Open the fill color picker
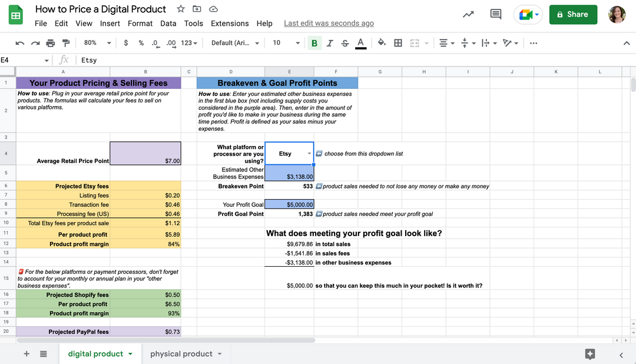 pos(382,43)
